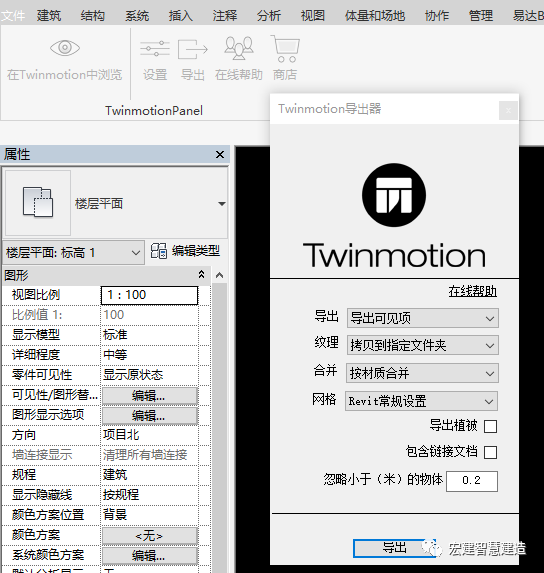Click the <无> button for 颜色方案
This screenshot has width=544, height=573.
click(x=150, y=536)
